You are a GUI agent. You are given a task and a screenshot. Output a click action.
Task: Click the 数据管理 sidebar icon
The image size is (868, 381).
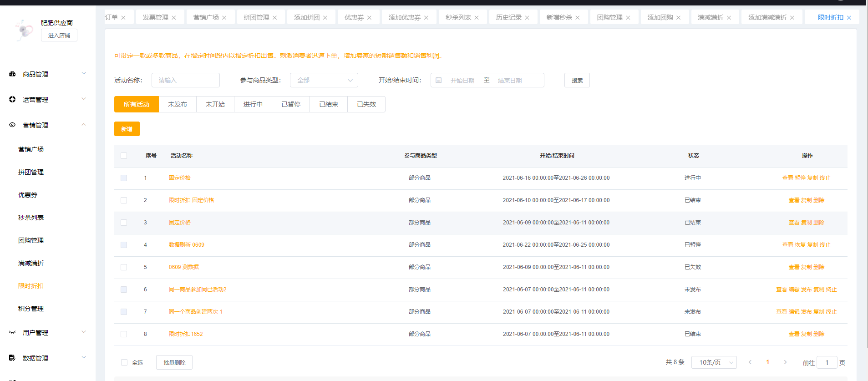click(12, 358)
